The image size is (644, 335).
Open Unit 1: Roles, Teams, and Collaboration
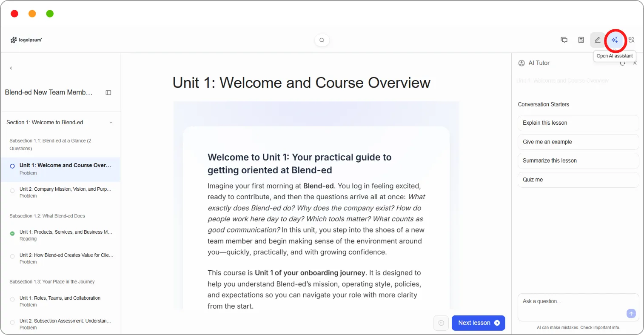(61, 301)
